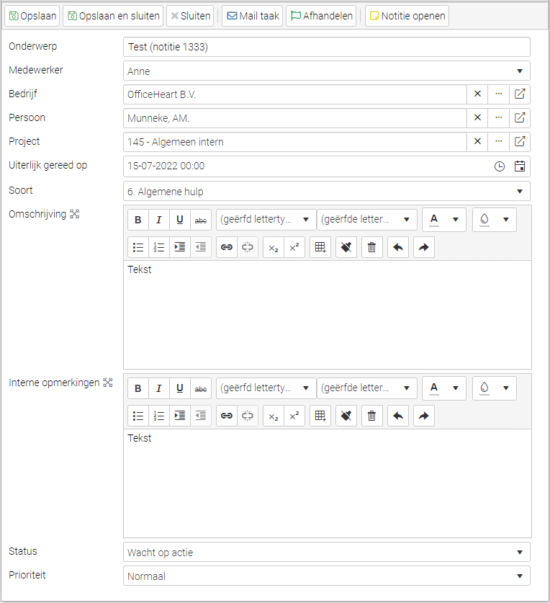550x603 pixels.
Task: Insert table in Omschrijving editor
Action: (x=320, y=247)
